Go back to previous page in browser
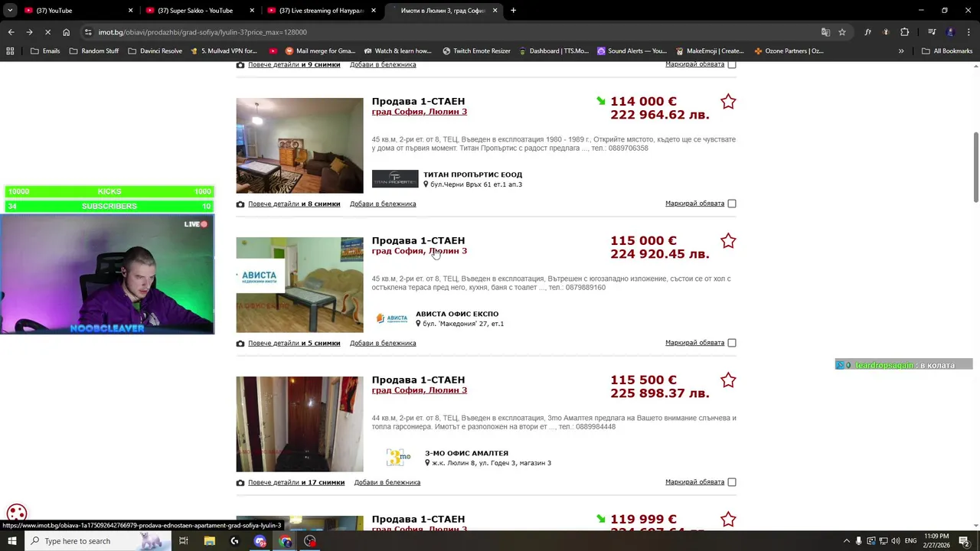 point(11,32)
